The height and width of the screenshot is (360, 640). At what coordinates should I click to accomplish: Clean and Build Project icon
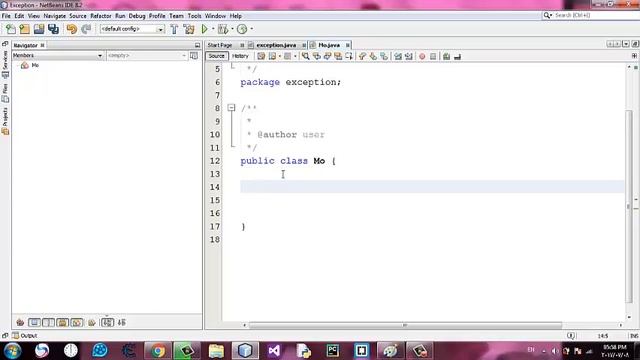pyautogui.click(x=189, y=29)
